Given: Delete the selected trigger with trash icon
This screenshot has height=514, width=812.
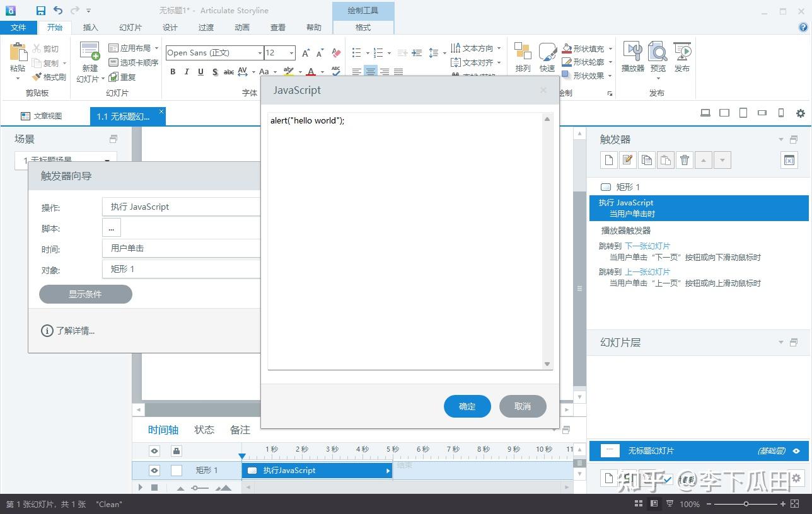Looking at the screenshot, I should (x=685, y=160).
